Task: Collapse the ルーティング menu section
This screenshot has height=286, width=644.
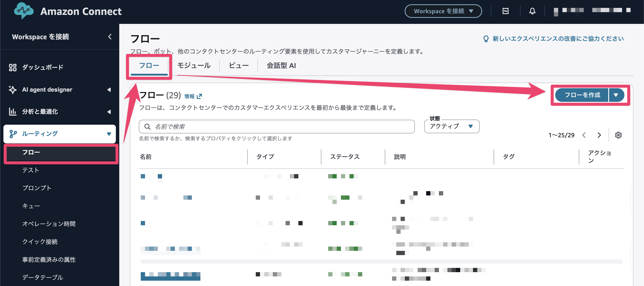Action: (109, 134)
